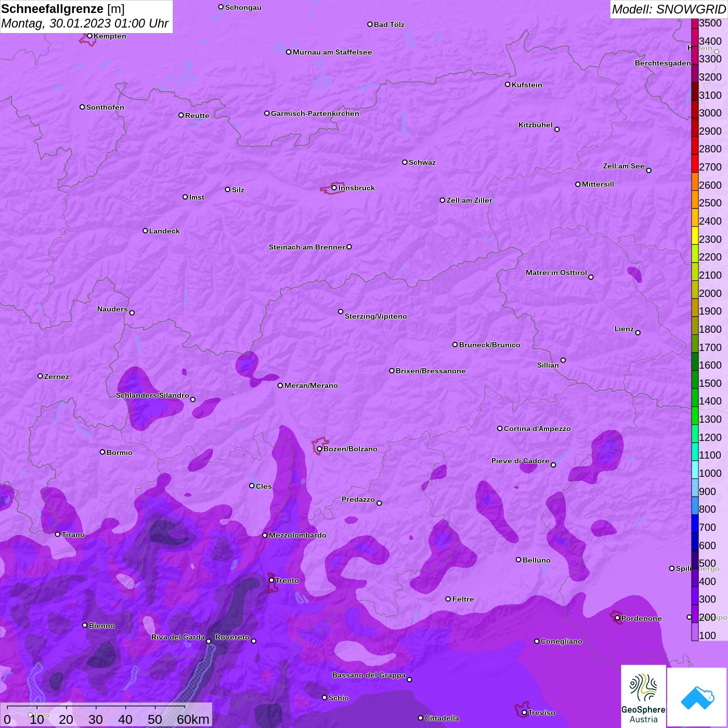Click the legend value "1500"
This screenshot has width=728, height=728.
click(710, 383)
